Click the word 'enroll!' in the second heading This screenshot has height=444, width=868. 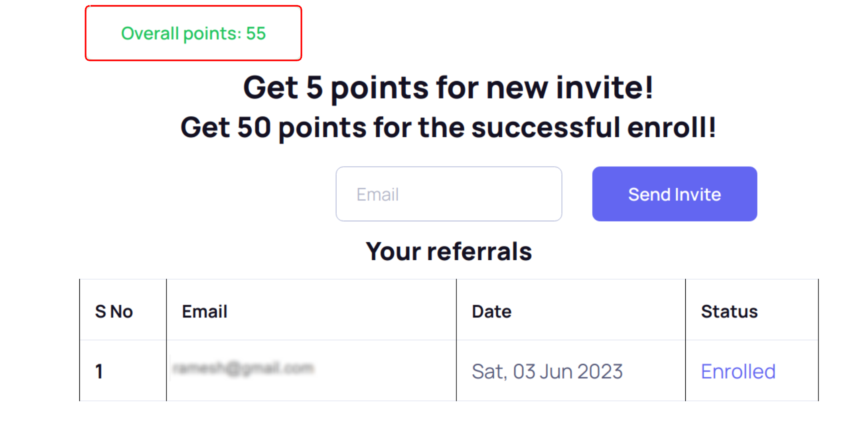672,127
